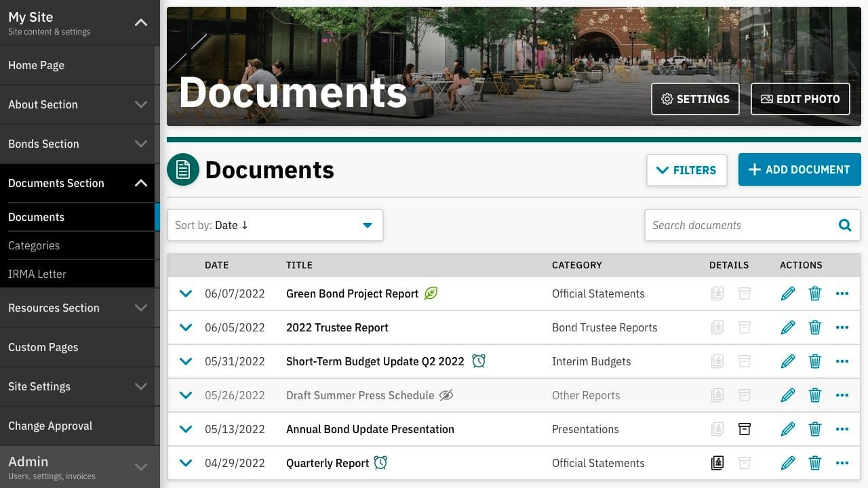Expand the Annual Bond Update Presentation row
868x488 pixels.
click(x=186, y=429)
